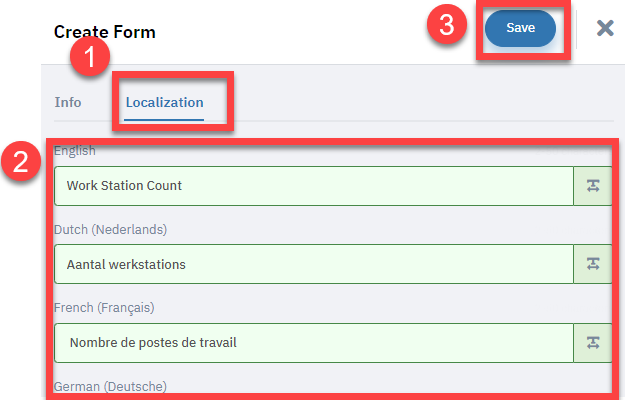
Task: Click the German (Deutsche) label
Action: click(x=110, y=386)
